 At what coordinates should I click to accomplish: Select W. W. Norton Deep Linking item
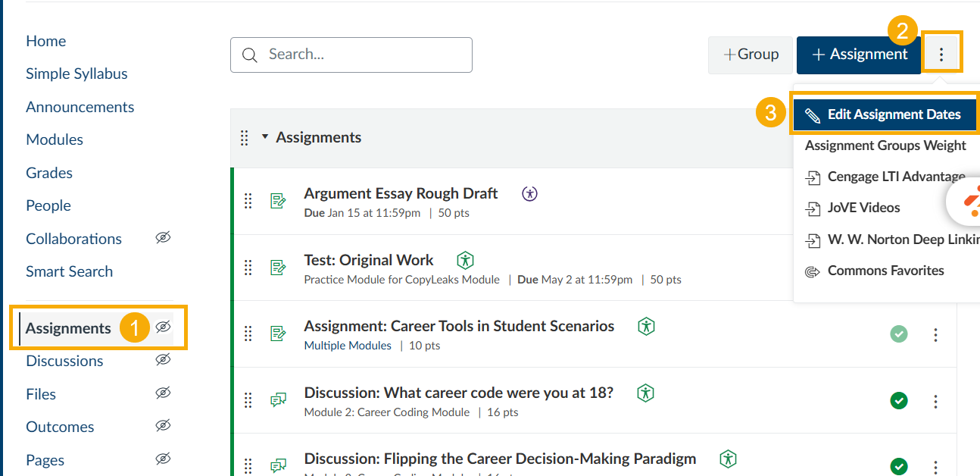904,240
